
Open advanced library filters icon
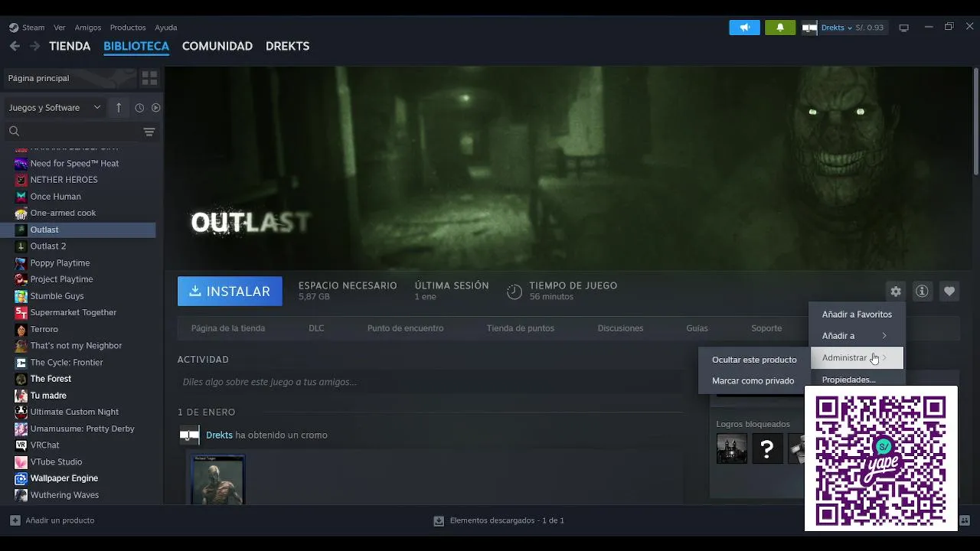point(149,132)
